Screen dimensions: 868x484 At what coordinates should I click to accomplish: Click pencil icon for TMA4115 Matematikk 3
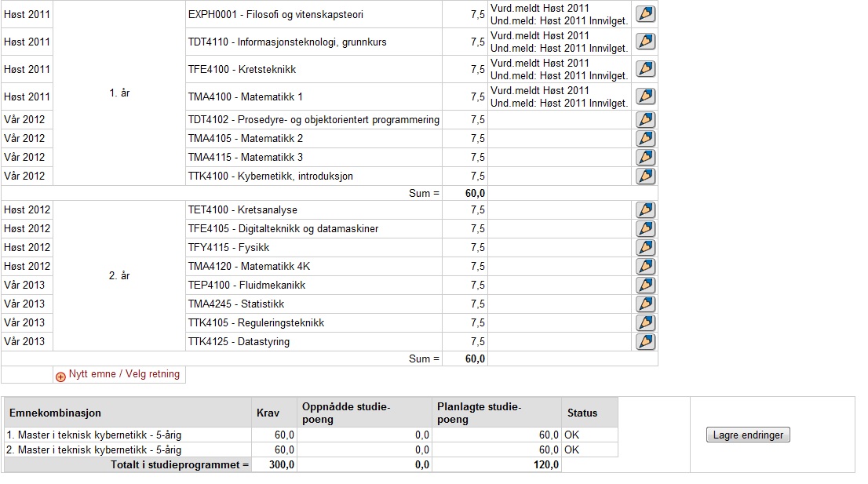click(645, 157)
